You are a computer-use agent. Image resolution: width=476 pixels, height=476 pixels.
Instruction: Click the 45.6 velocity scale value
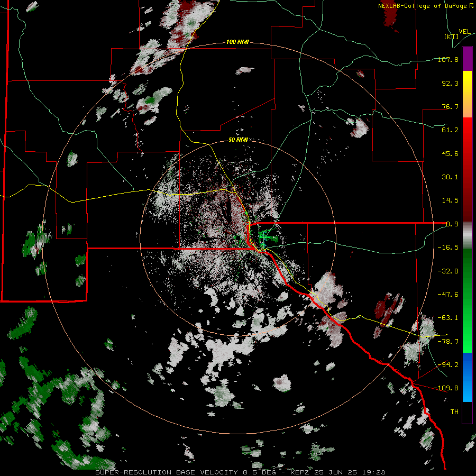(450, 153)
